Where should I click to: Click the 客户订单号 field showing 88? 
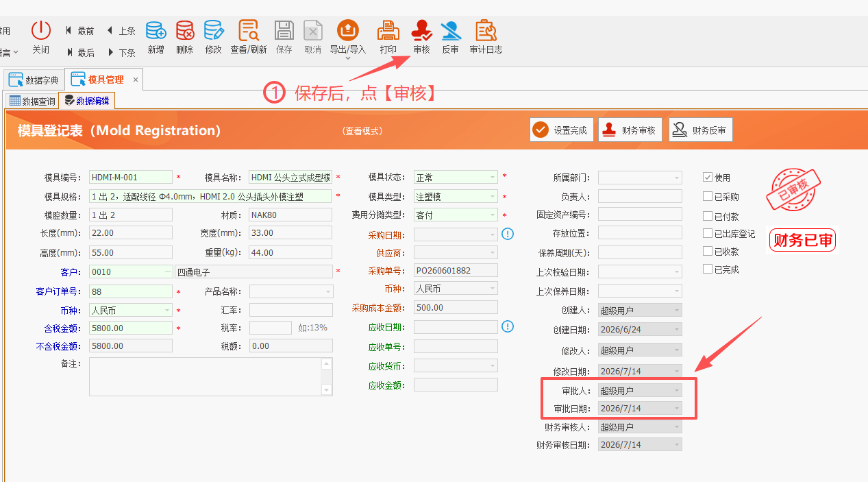coord(131,291)
